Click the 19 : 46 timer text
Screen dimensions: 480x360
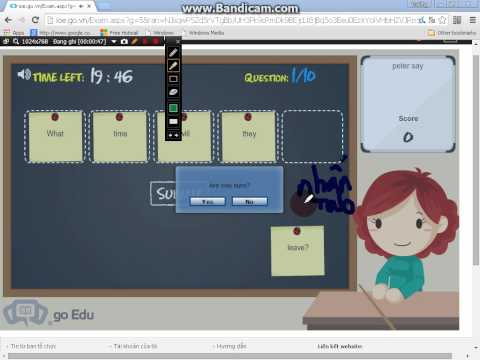[x=112, y=77]
